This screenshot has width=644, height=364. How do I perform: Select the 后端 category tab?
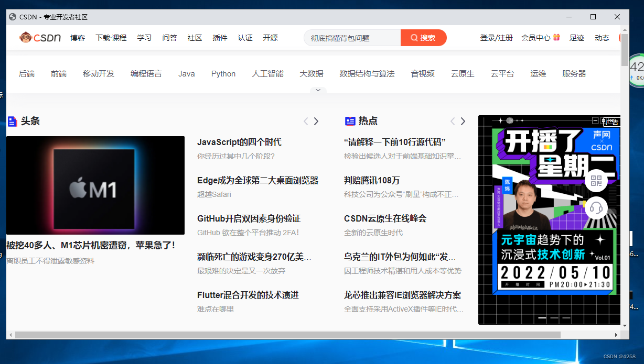tap(27, 74)
